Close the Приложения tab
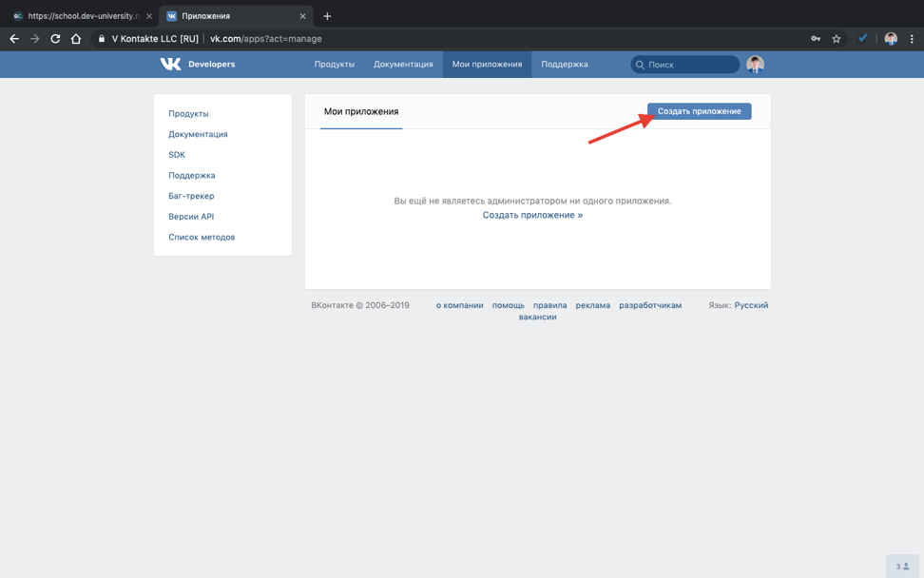 click(x=303, y=16)
